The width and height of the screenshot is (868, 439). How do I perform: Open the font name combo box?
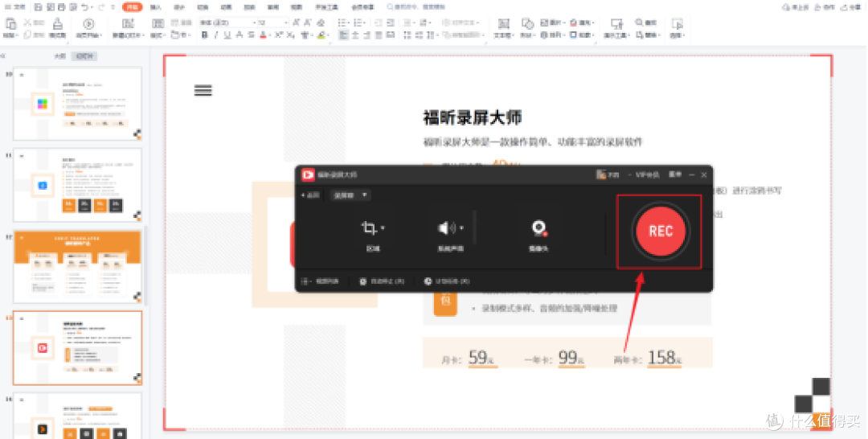pyautogui.click(x=227, y=23)
